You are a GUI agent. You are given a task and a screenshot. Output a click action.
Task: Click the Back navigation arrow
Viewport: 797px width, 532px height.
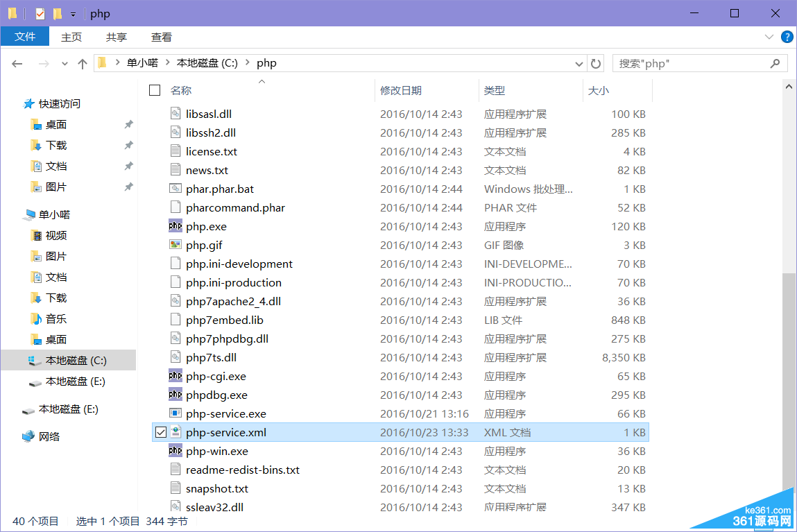pyautogui.click(x=17, y=63)
